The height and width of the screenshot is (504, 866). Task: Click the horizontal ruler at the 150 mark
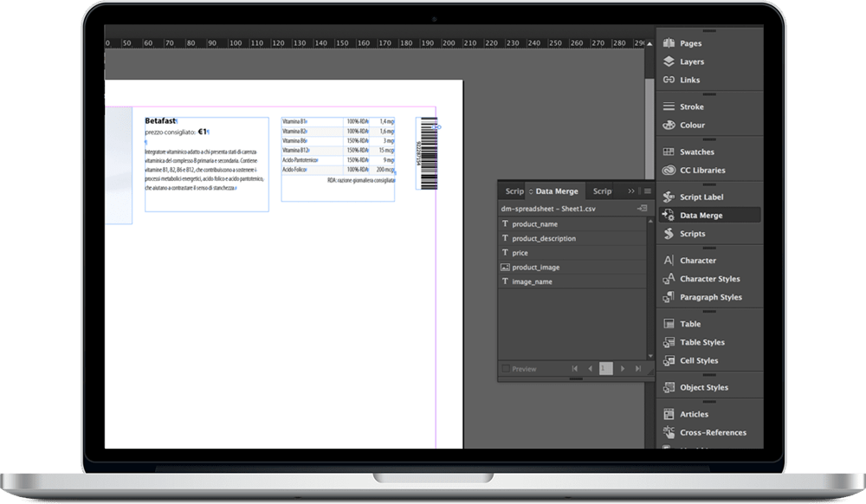click(x=342, y=43)
